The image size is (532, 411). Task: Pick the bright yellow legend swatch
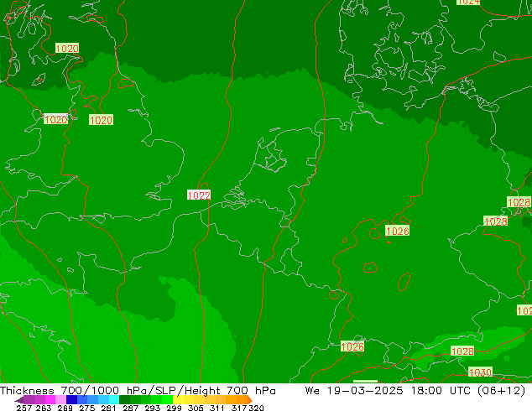pyautogui.click(x=179, y=399)
